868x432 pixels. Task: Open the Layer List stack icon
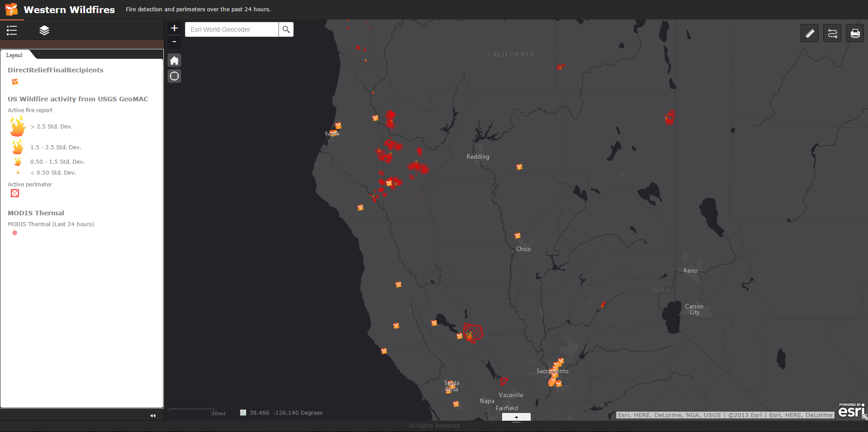click(x=44, y=30)
